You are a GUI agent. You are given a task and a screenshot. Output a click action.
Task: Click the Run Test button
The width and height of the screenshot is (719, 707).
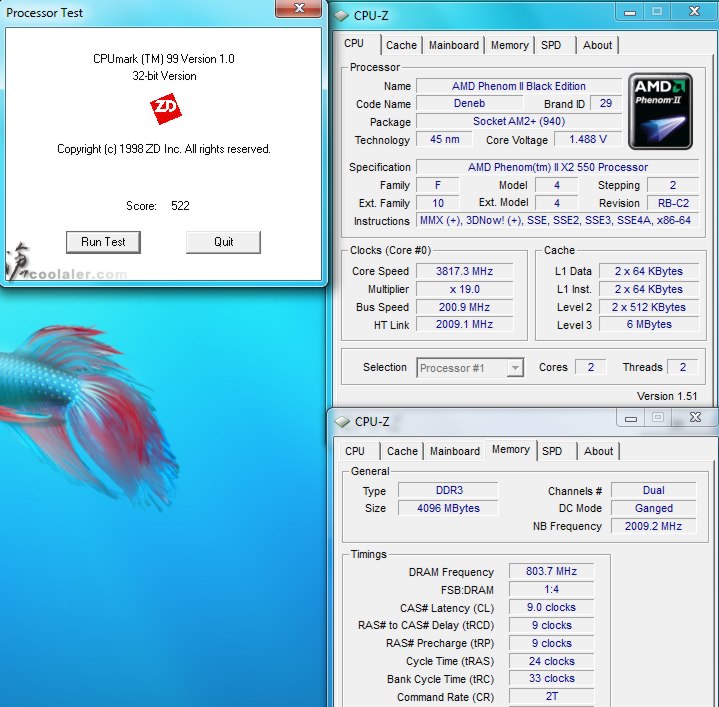(103, 242)
